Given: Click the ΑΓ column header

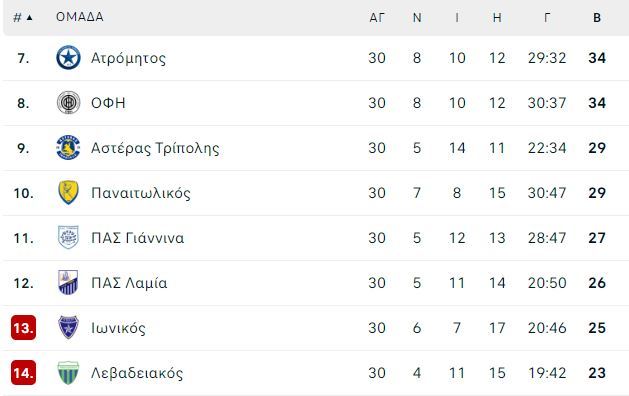Looking at the screenshot, I should pos(377,18).
